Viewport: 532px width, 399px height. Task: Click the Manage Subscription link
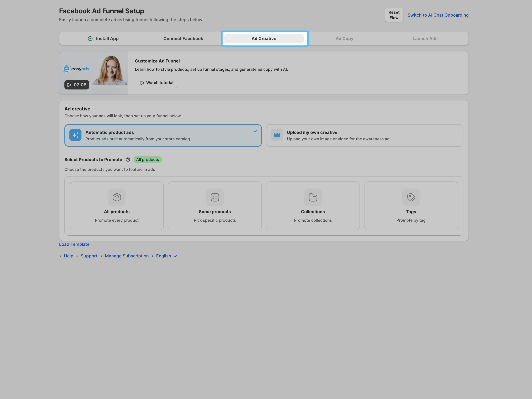(x=127, y=256)
